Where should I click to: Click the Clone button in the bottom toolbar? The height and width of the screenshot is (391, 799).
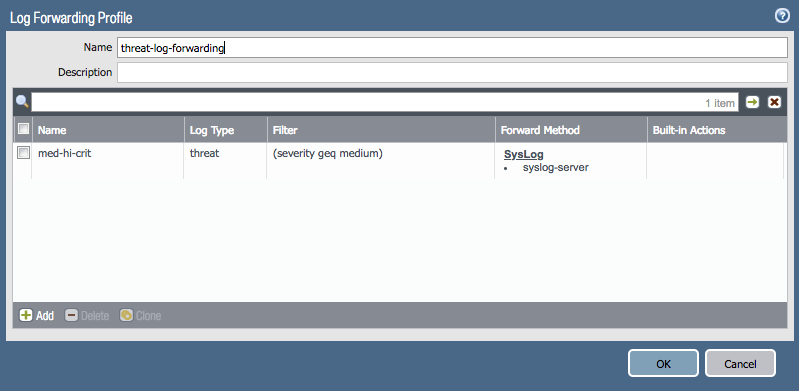140,316
